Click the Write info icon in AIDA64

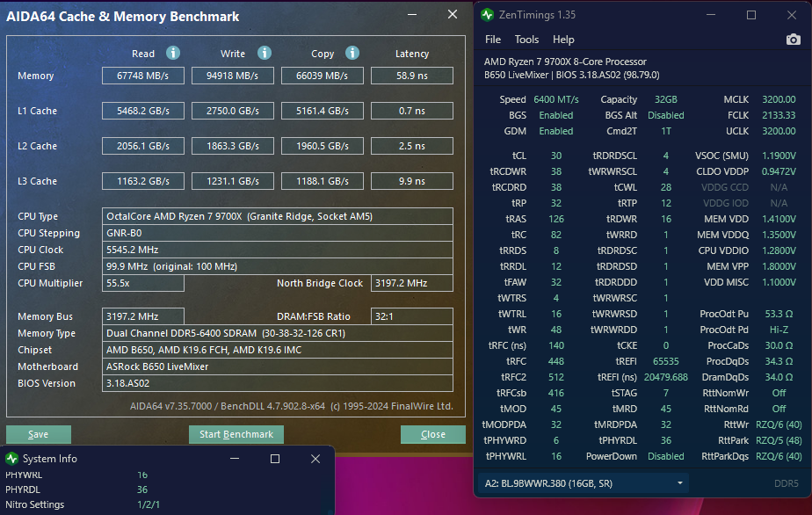pyautogui.click(x=265, y=53)
